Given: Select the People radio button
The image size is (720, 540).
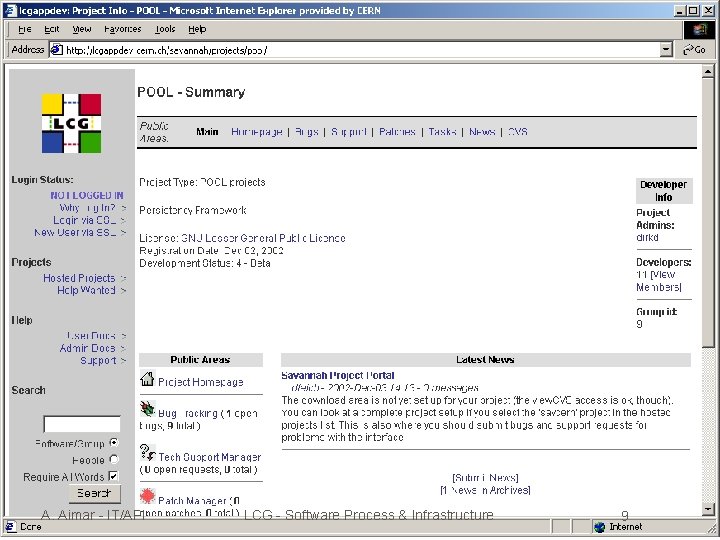Looking at the screenshot, I should (x=114, y=460).
